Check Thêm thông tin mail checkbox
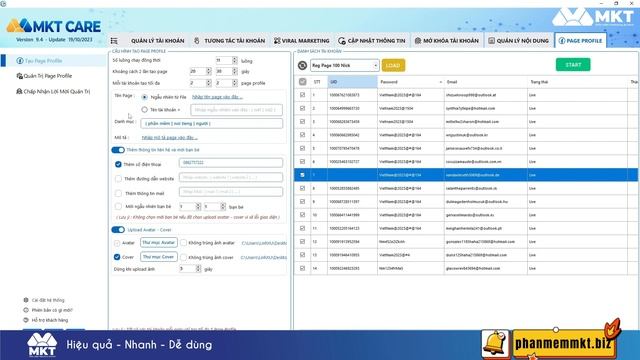This screenshot has height=360, width=640. pos(118,193)
